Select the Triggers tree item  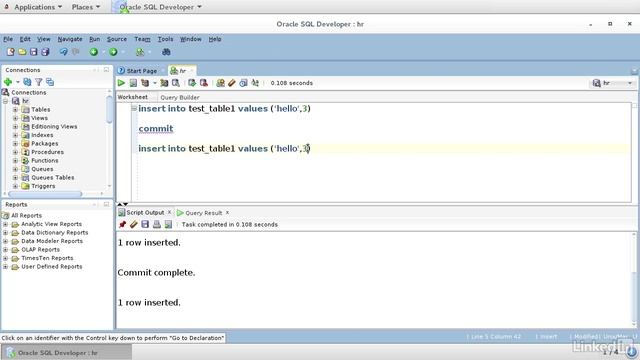point(43,186)
